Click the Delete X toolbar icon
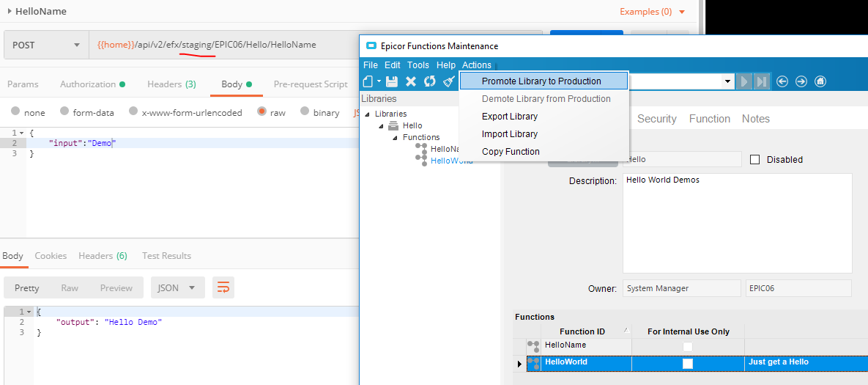 click(411, 81)
